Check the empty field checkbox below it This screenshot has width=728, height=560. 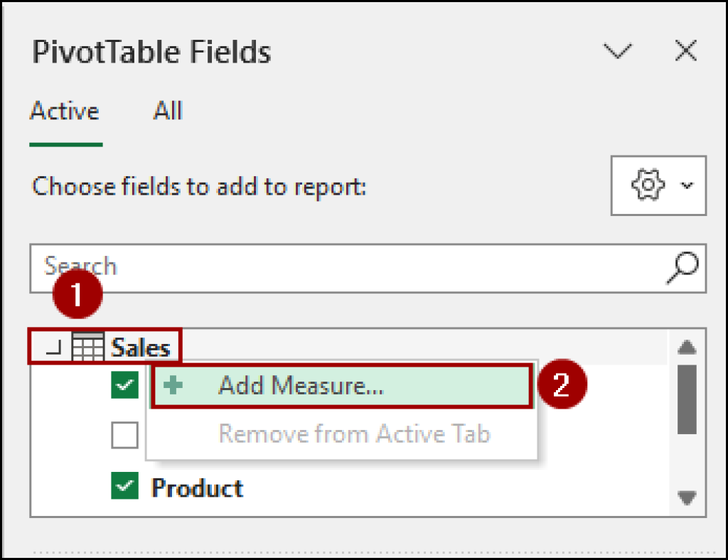pos(124,434)
